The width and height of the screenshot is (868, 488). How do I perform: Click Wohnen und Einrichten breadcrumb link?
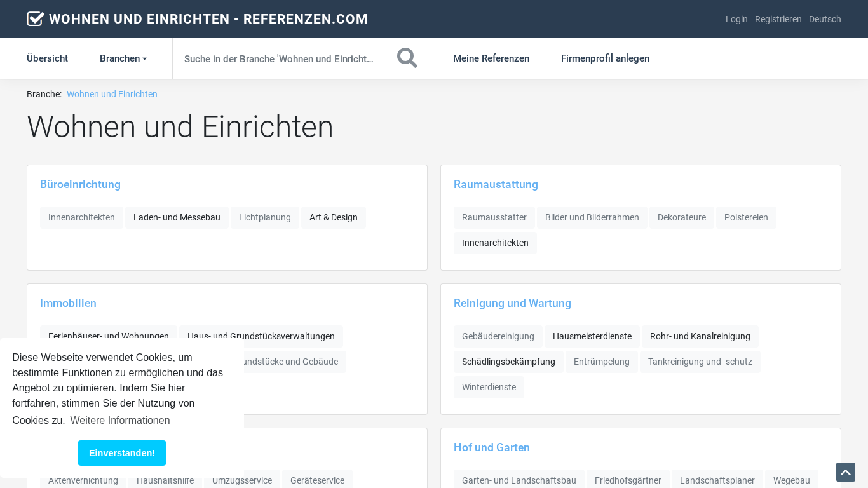(112, 94)
